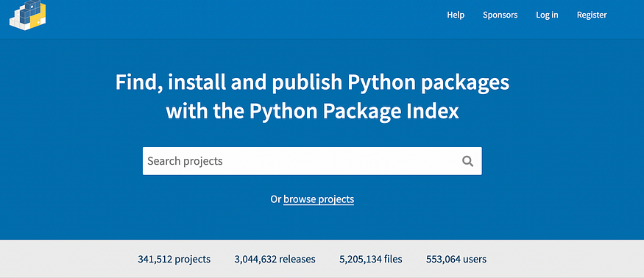Open the Help page
The height and width of the screenshot is (278, 644).
click(456, 15)
